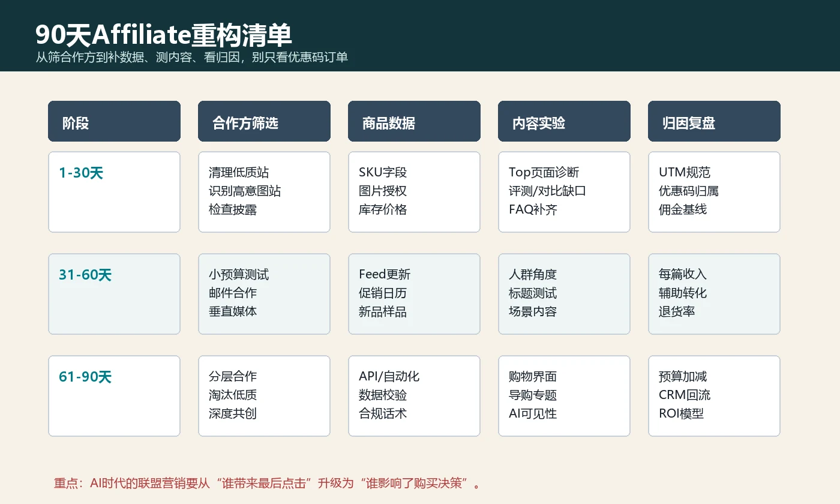Click the 31-60天 stage label
Image resolution: width=840 pixels, height=504 pixels.
pos(85,275)
